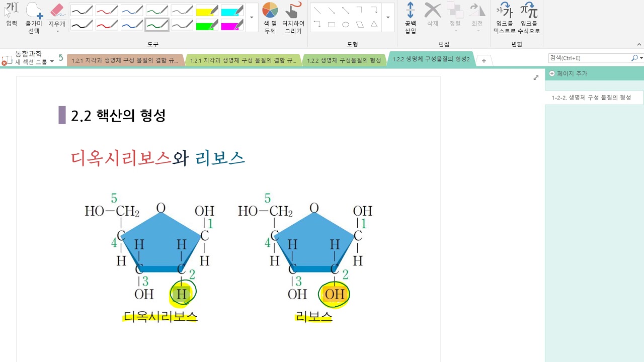Pick the yellow highlighter
This screenshot has height=362, width=644.
[x=207, y=11]
